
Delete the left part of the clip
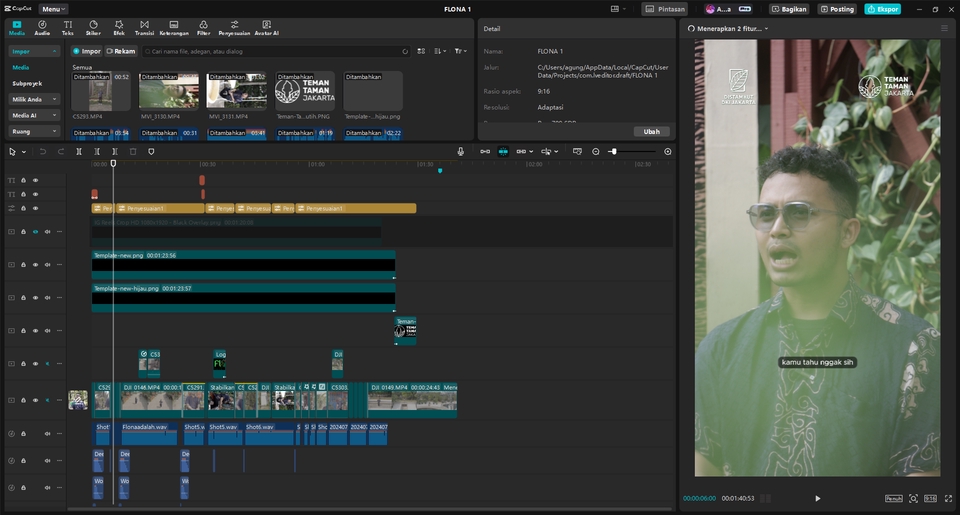pos(97,151)
